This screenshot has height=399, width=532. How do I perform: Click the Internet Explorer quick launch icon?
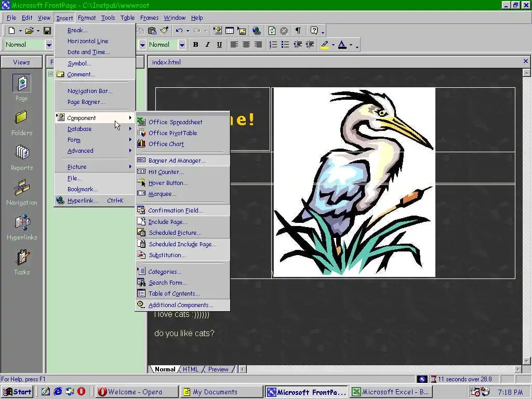58,392
